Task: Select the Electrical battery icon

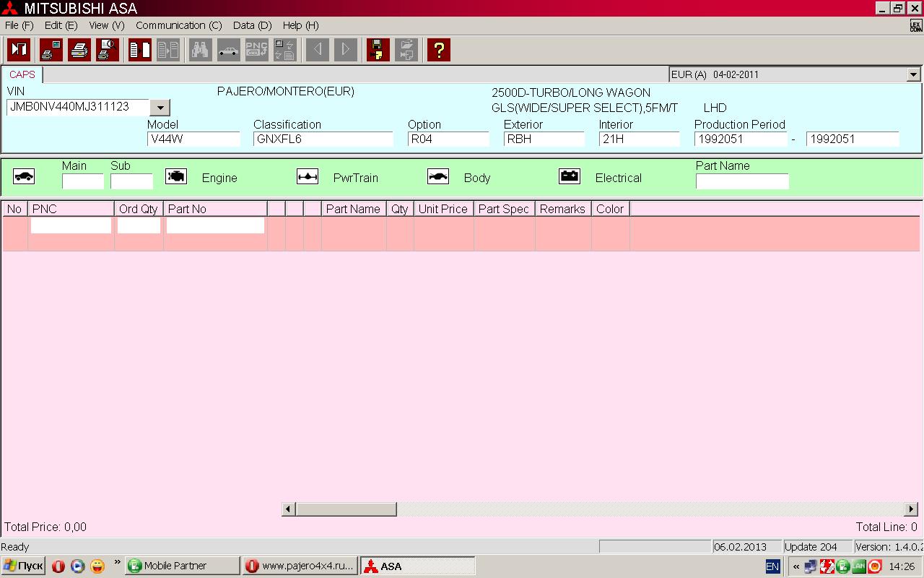Action: (x=570, y=177)
